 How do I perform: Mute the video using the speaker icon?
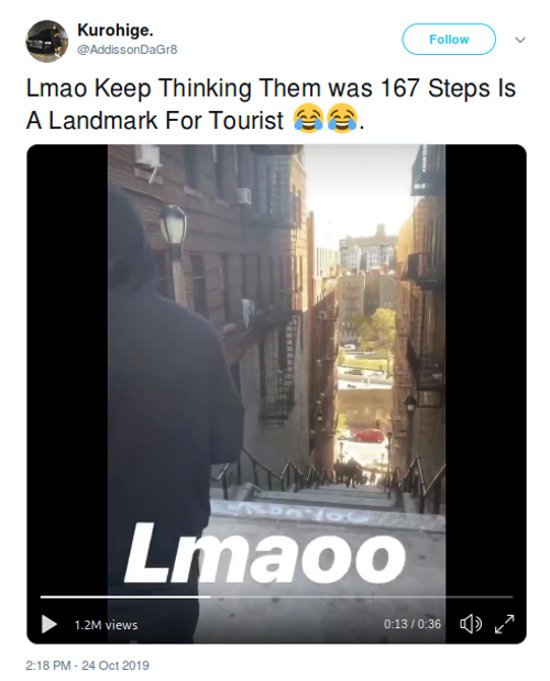(470, 624)
